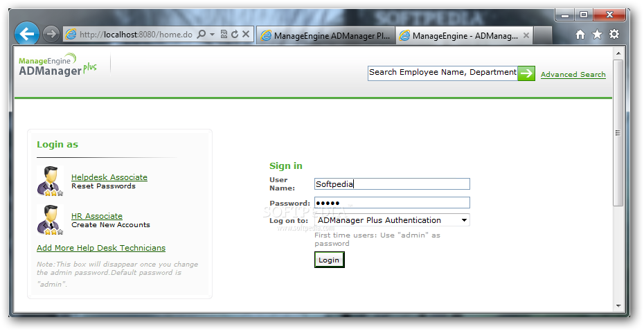The height and width of the screenshot is (331, 644).
Task: Maximize the browser window
Action: point(584,15)
